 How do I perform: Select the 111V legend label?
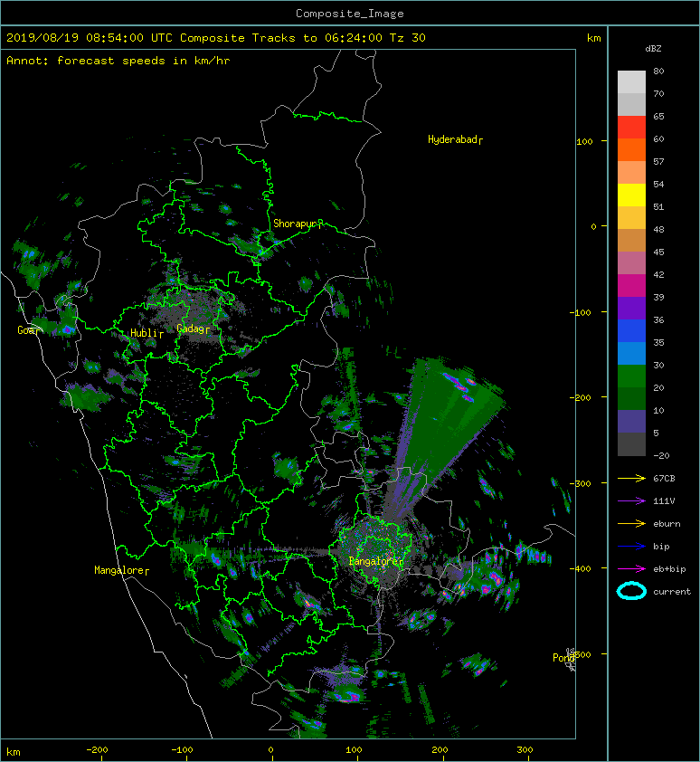(x=664, y=501)
